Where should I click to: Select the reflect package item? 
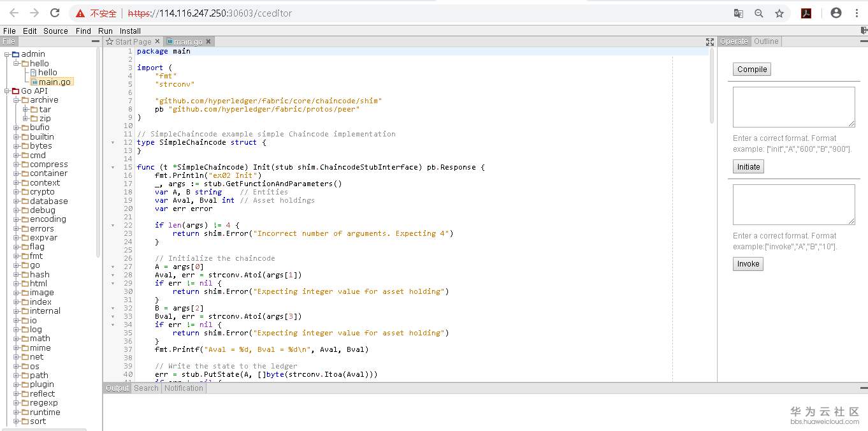[x=42, y=394]
